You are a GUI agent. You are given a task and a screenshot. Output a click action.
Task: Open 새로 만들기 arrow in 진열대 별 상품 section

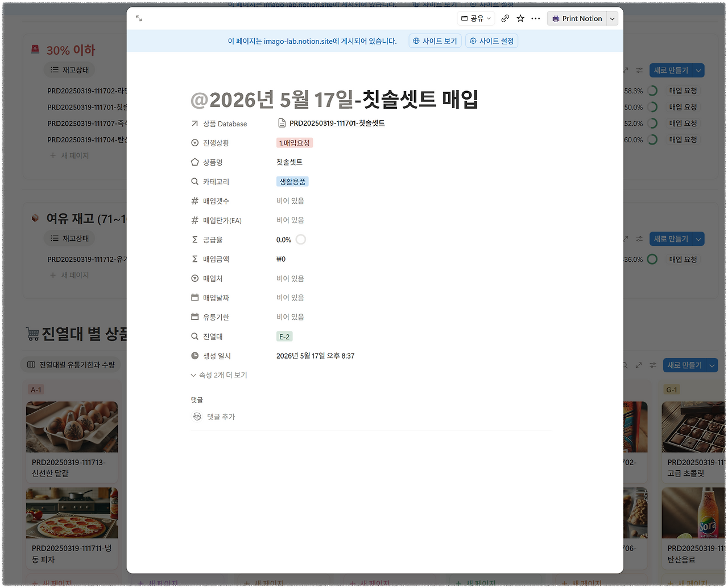(x=713, y=365)
